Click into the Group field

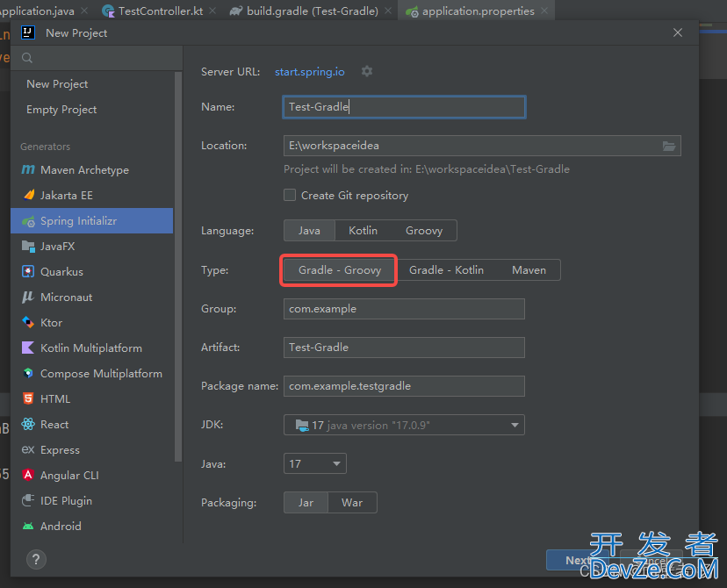(x=404, y=309)
